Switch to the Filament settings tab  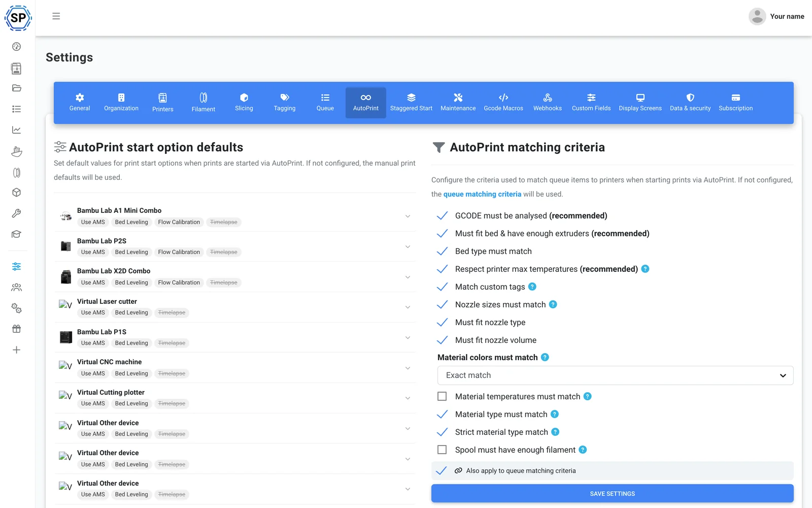point(204,103)
